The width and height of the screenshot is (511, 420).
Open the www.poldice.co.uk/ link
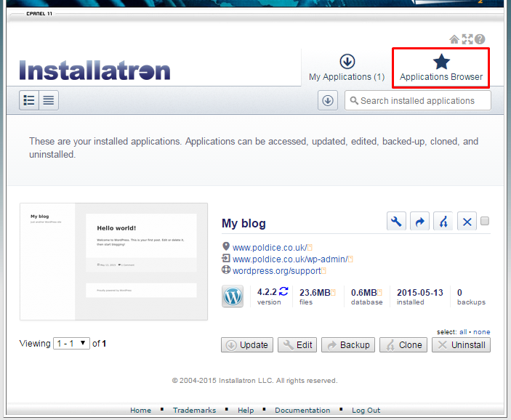pos(270,248)
